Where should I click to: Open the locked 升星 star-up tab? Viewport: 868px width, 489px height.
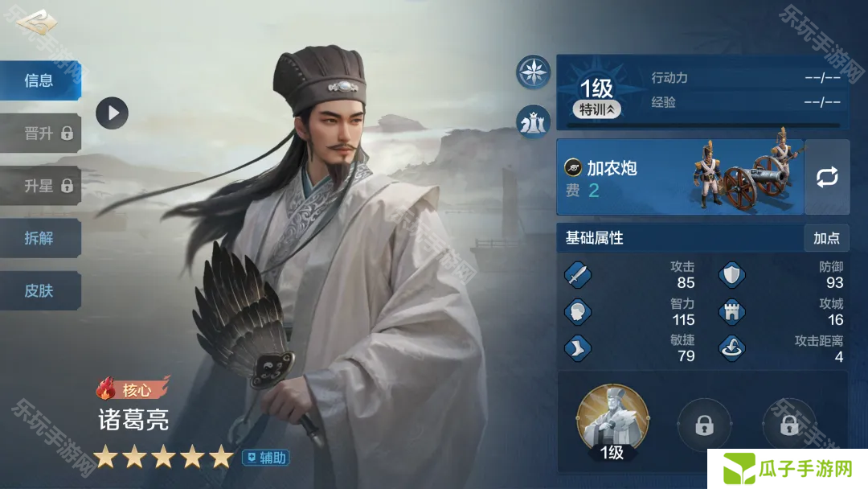click(x=40, y=186)
